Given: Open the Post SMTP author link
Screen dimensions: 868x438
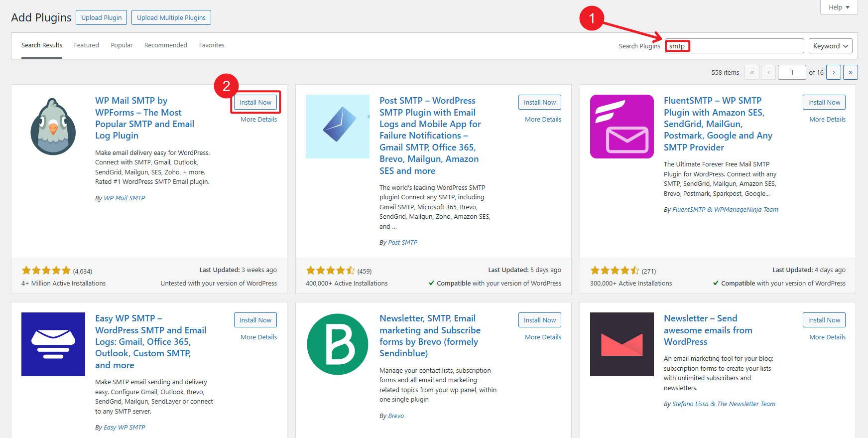Looking at the screenshot, I should 402,242.
